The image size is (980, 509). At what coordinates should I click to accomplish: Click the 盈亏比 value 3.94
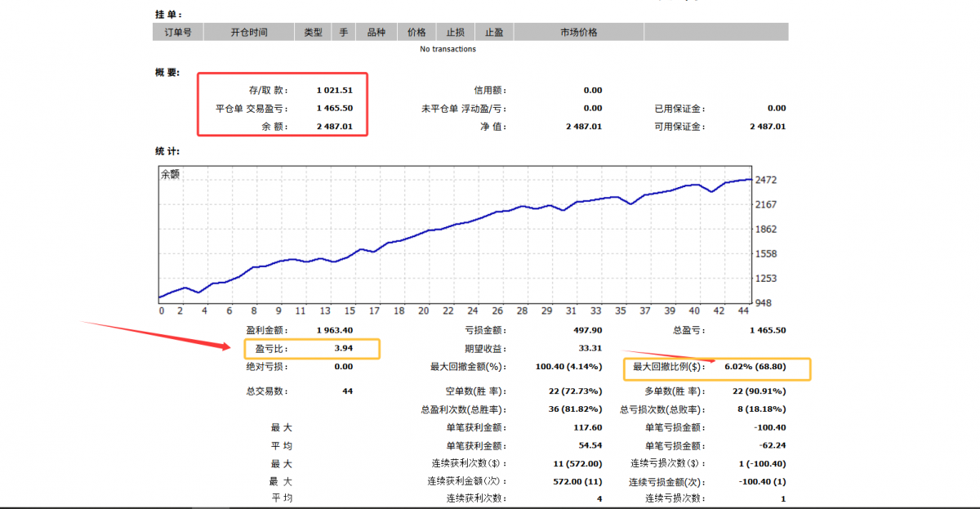(344, 349)
